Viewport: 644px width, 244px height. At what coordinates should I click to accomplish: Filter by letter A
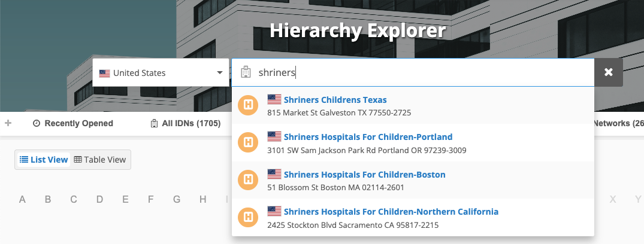point(22,200)
